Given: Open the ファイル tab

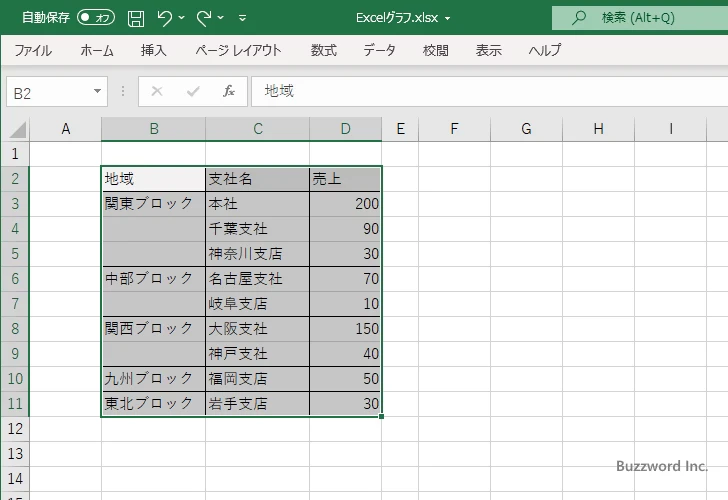Looking at the screenshot, I should (33, 50).
